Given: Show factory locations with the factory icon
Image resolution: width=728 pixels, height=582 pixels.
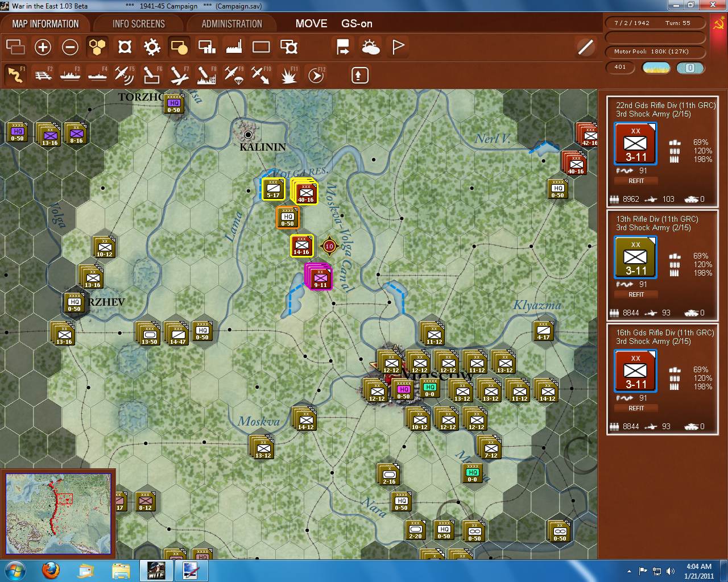Looking at the screenshot, I should [x=234, y=47].
